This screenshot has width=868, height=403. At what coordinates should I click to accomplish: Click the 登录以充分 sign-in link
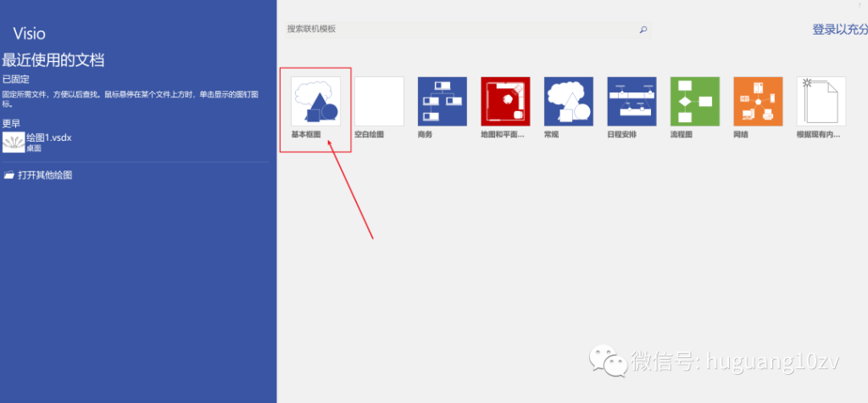pyautogui.click(x=840, y=30)
